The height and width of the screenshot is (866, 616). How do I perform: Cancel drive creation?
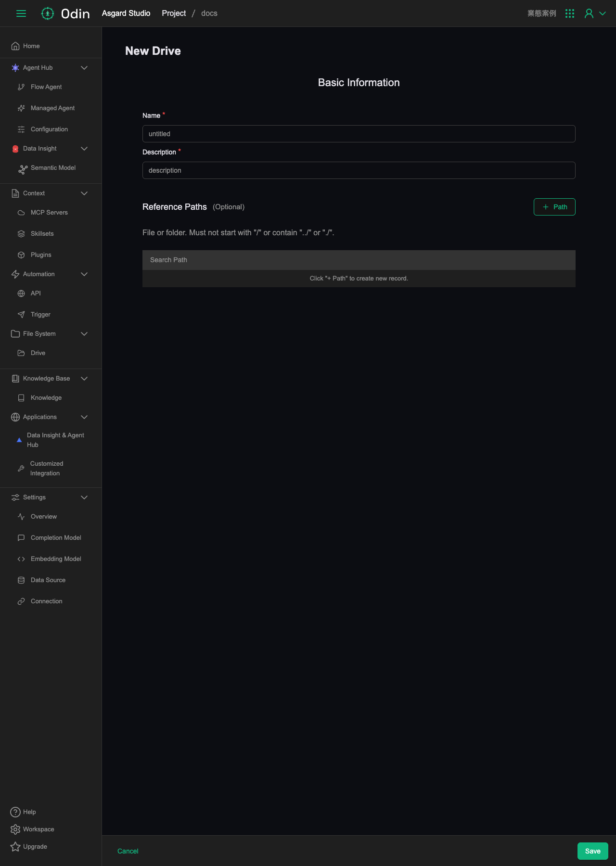[x=128, y=851]
